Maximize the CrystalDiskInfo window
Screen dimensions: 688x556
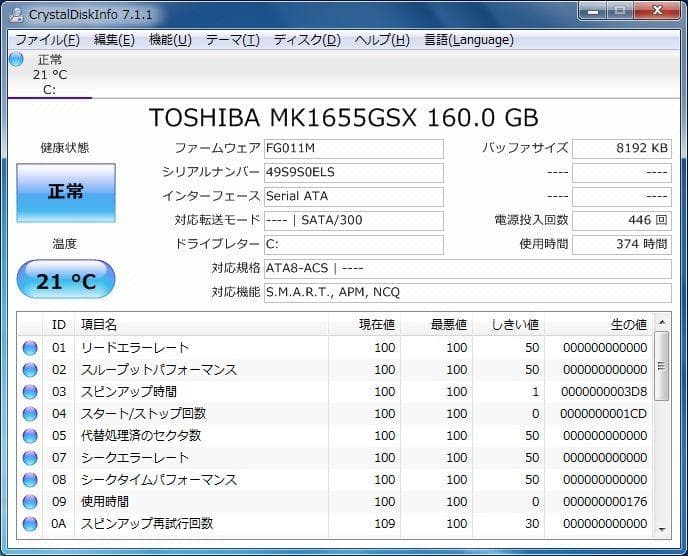[x=620, y=11]
